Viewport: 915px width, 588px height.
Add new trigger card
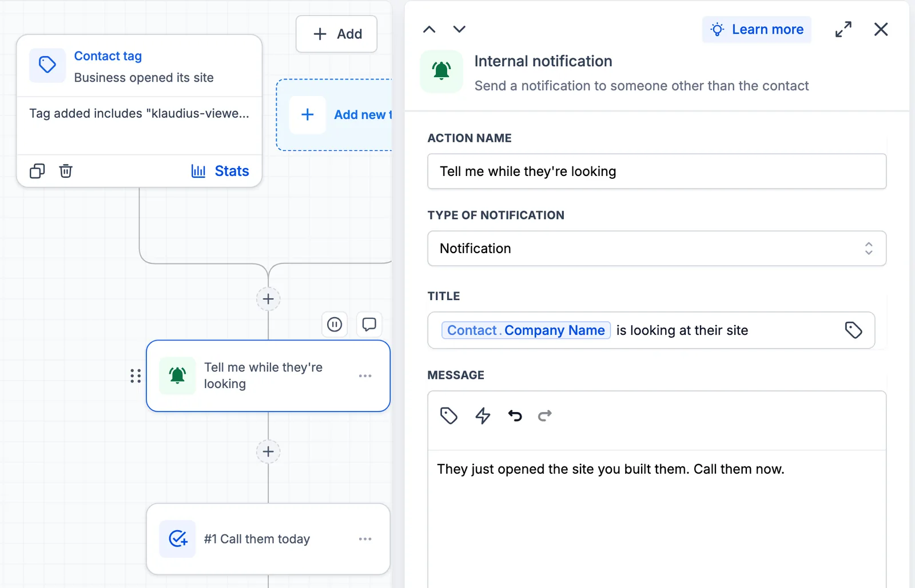pyautogui.click(x=335, y=115)
